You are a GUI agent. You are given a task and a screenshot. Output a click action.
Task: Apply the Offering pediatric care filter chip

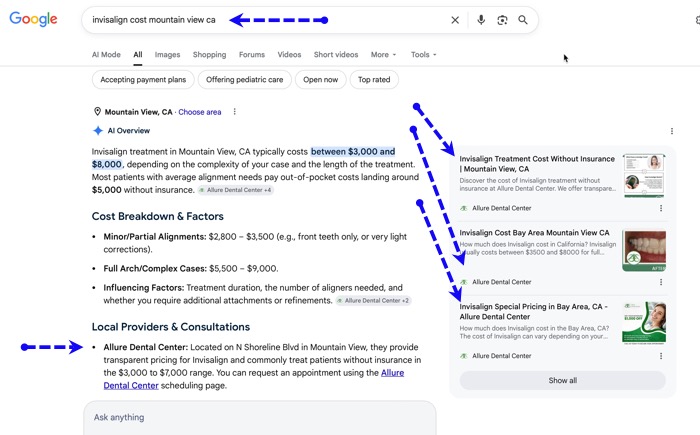pos(245,79)
